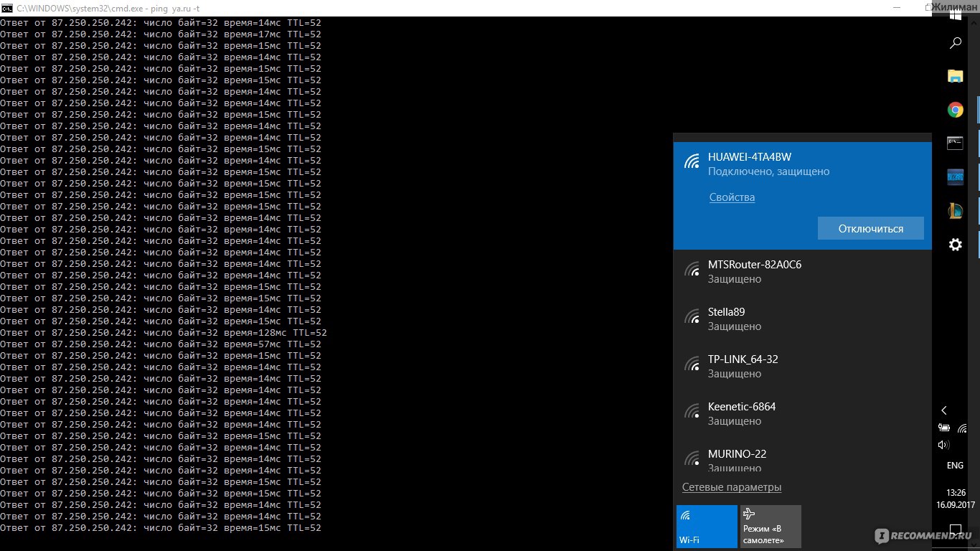Open the clock showing 13:26 16.09.2017
This screenshot has width=980, height=551.
click(956, 499)
